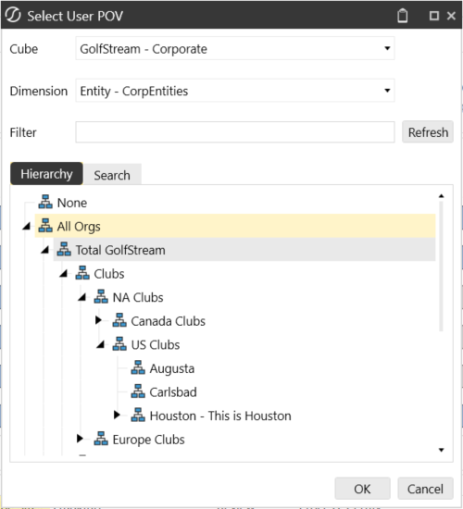Screen dimensions: 463x509
Task: Open the Dimension dropdown list
Action: tap(387, 90)
